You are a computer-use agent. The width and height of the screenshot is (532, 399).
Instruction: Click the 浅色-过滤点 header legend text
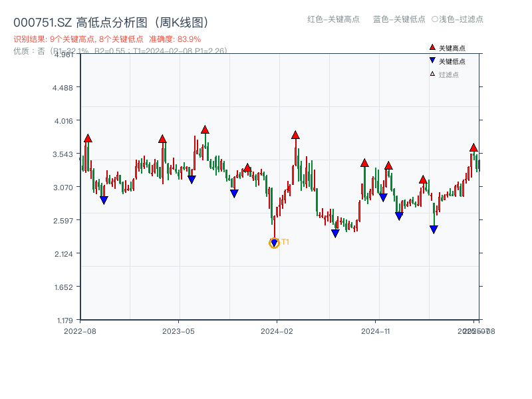pyautogui.click(x=461, y=19)
